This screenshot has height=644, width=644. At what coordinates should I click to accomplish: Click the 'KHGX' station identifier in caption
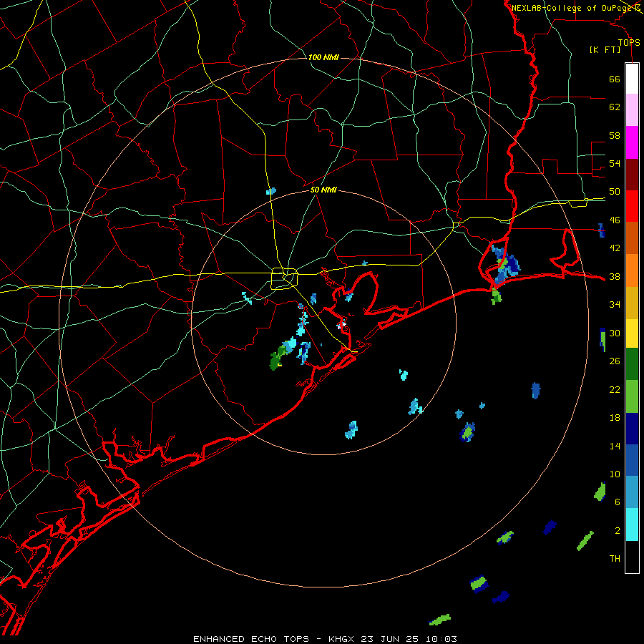[x=341, y=639]
